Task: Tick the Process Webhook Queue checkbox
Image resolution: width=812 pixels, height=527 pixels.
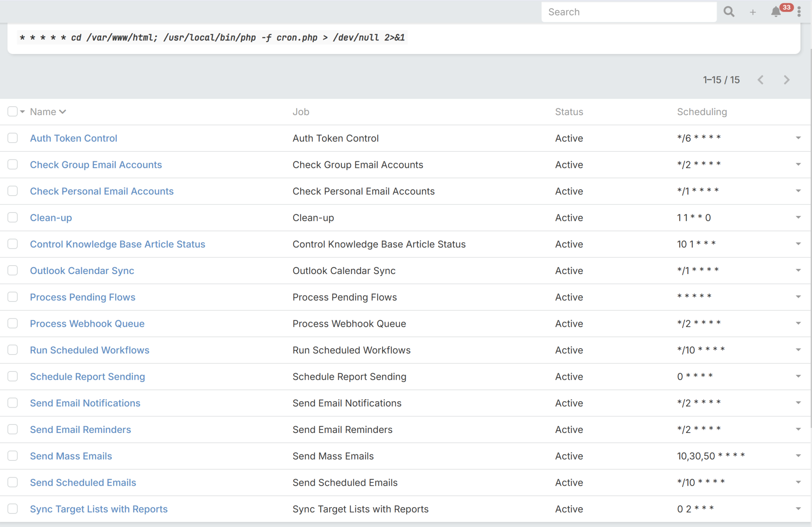Action: pyautogui.click(x=13, y=323)
